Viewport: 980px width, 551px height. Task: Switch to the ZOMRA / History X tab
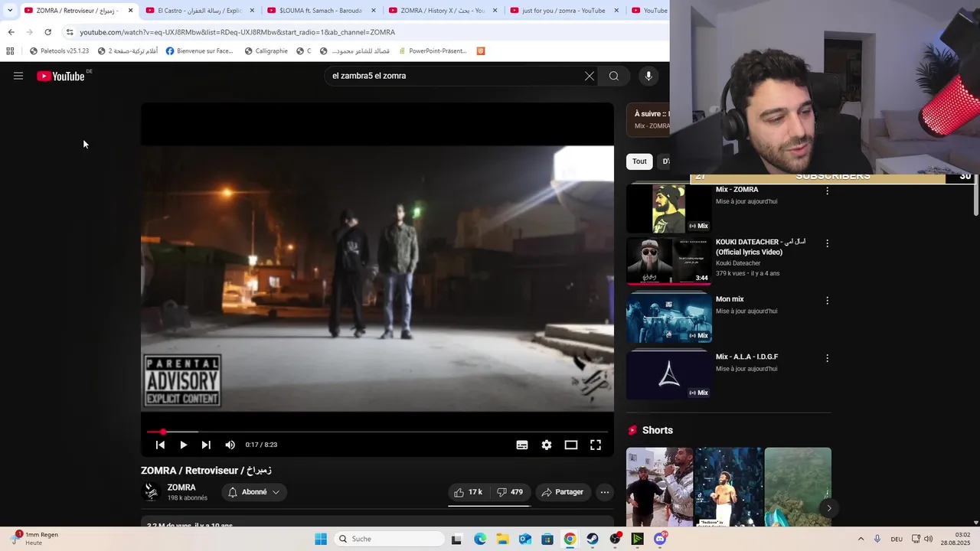point(443,11)
